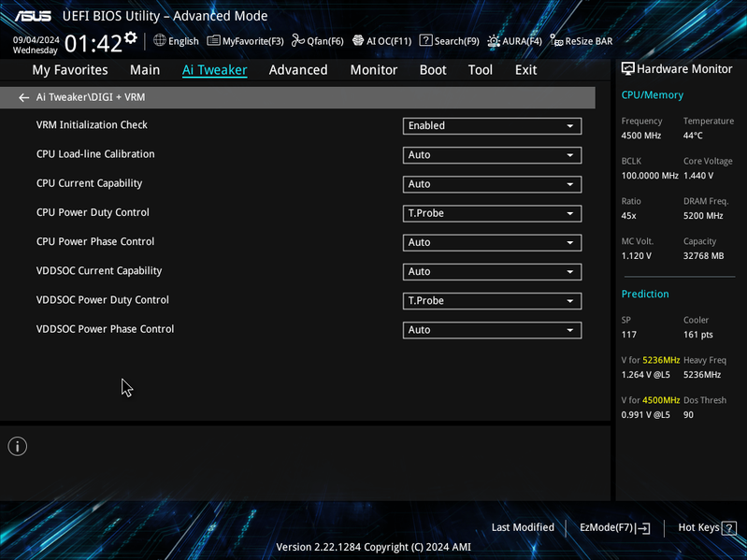Image resolution: width=747 pixels, height=560 pixels.
Task: Expand CPU Load-line Calibration dropdown
Action: point(492,155)
